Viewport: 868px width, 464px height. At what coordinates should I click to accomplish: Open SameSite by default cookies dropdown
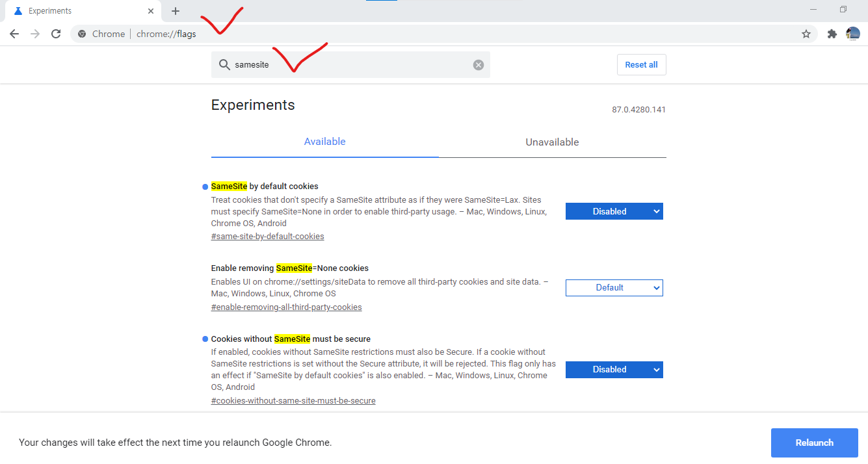point(614,211)
